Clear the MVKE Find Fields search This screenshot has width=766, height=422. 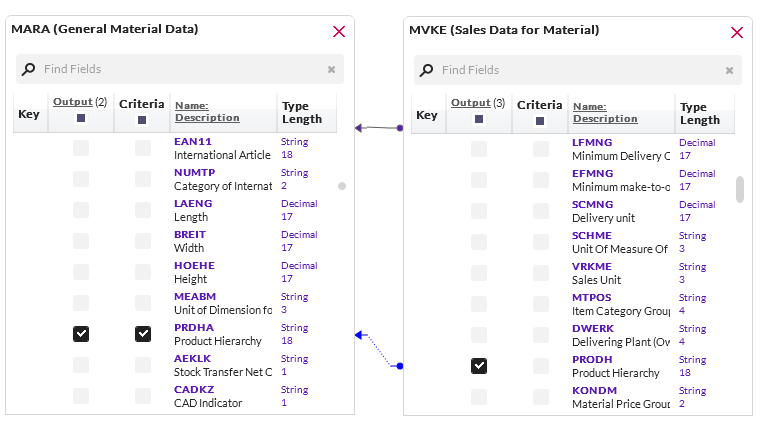729,70
